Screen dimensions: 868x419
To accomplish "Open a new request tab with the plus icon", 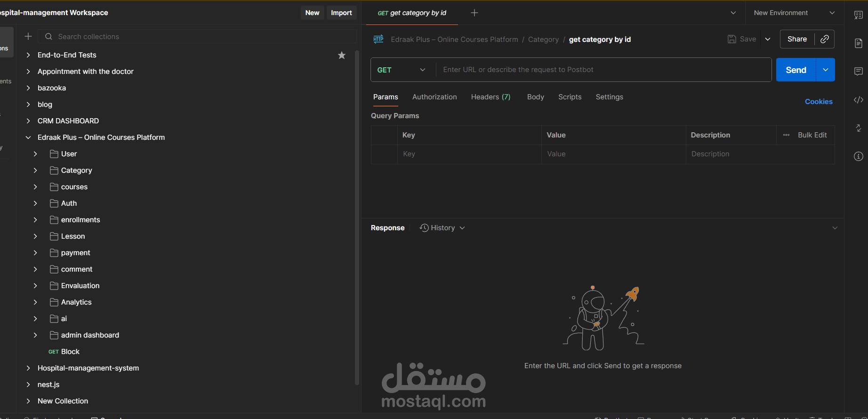I will click(x=474, y=13).
